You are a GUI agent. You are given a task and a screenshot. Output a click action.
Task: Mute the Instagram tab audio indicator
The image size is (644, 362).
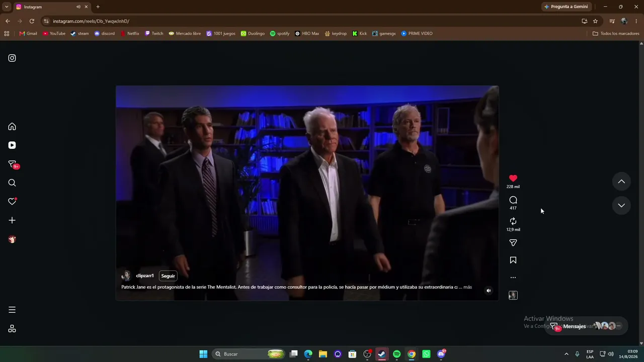click(x=78, y=7)
